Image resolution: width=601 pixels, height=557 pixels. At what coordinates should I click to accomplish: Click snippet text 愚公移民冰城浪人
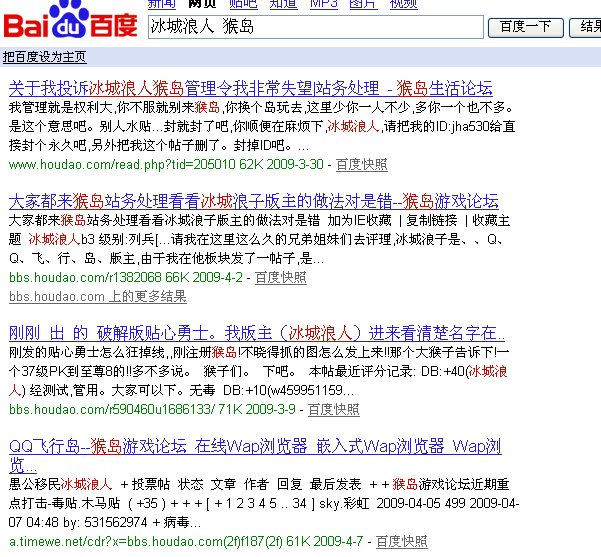(x=61, y=485)
